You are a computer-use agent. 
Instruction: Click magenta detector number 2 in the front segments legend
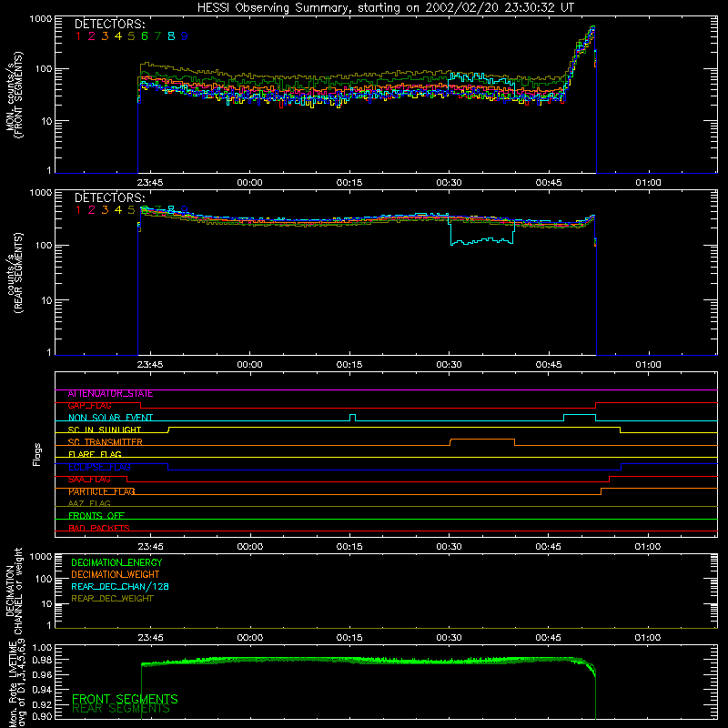92,36
